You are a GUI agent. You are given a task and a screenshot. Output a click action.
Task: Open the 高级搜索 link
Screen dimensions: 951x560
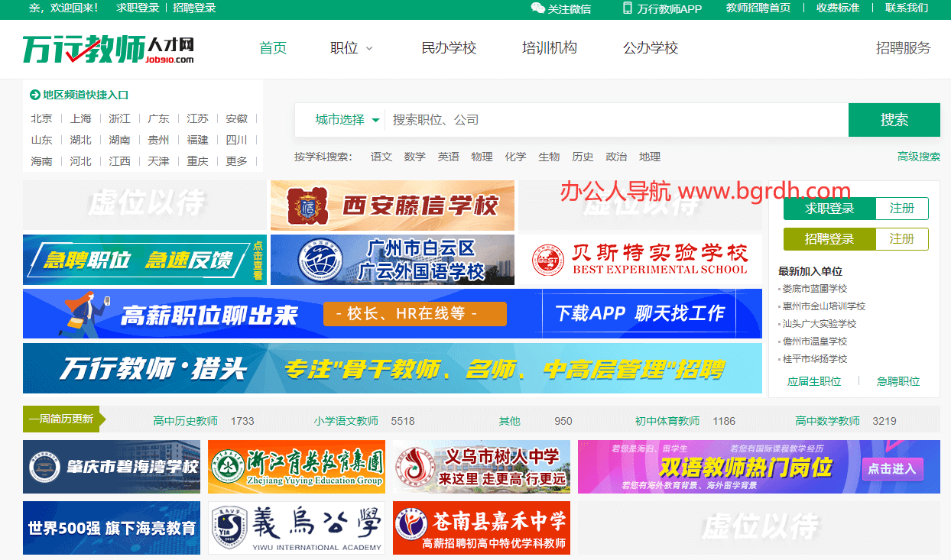pos(919,157)
